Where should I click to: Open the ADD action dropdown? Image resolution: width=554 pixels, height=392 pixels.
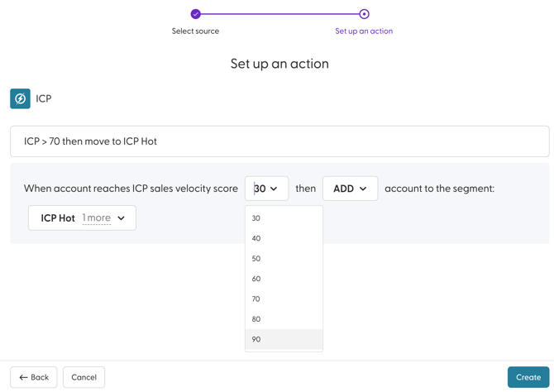pyautogui.click(x=350, y=189)
